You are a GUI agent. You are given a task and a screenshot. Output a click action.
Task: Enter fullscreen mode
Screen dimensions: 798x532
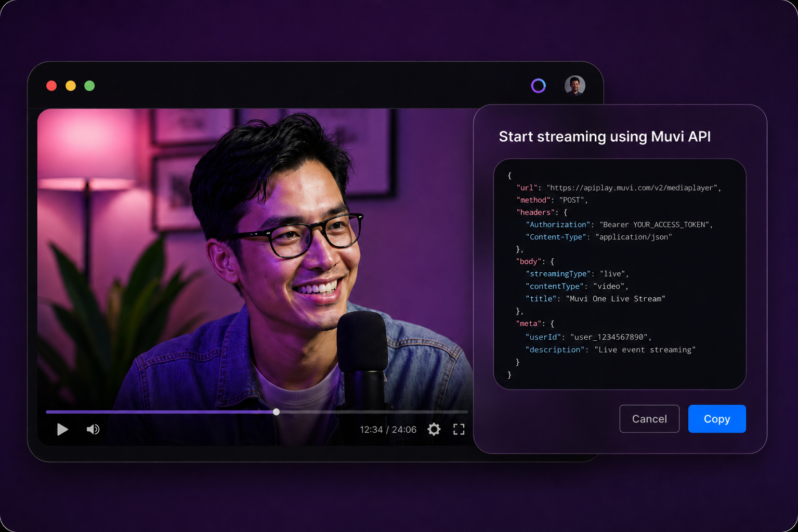pyautogui.click(x=459, y=429)
